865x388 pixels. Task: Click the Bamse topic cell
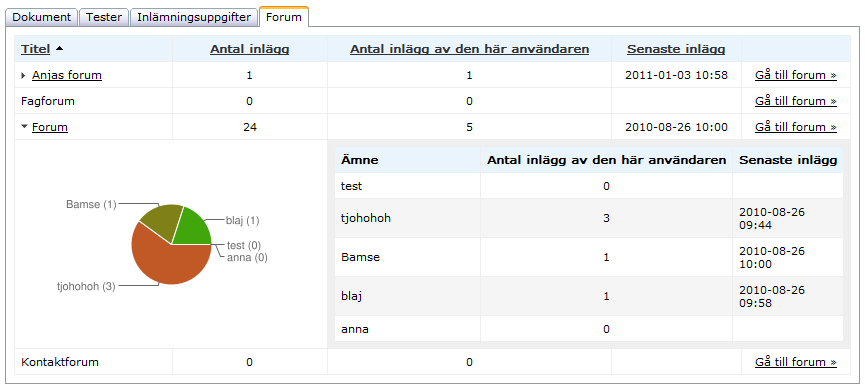[x=408, y=257]
